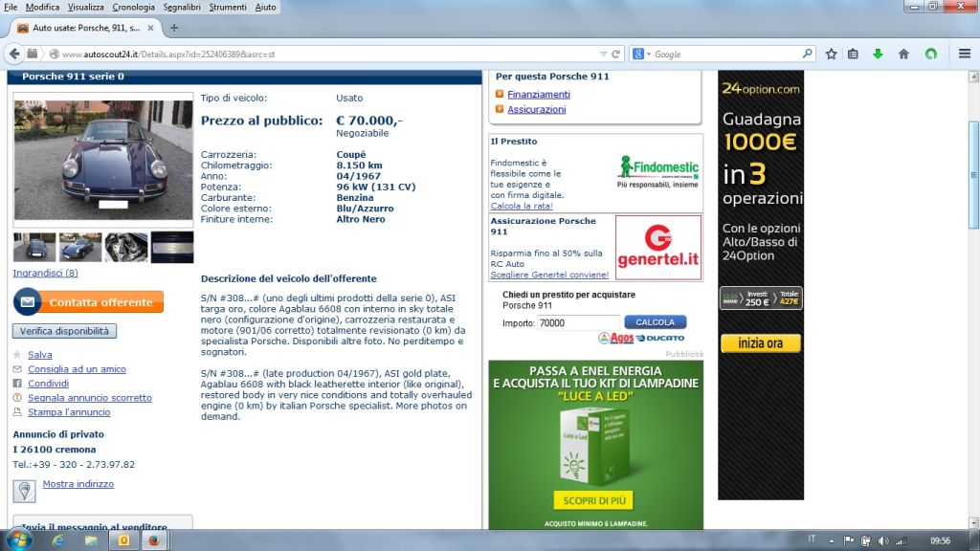Click the printer icon beside Stampa l'annuncio
Screen dimensions: 980x551
[x=17, y=412]
